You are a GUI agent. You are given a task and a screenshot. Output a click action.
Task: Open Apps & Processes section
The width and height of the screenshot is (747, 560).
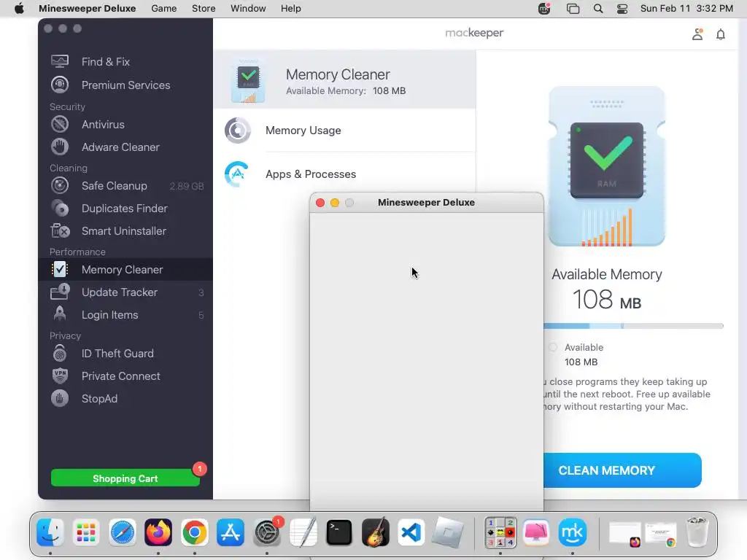pyautogui.click(x=344, y=174)
